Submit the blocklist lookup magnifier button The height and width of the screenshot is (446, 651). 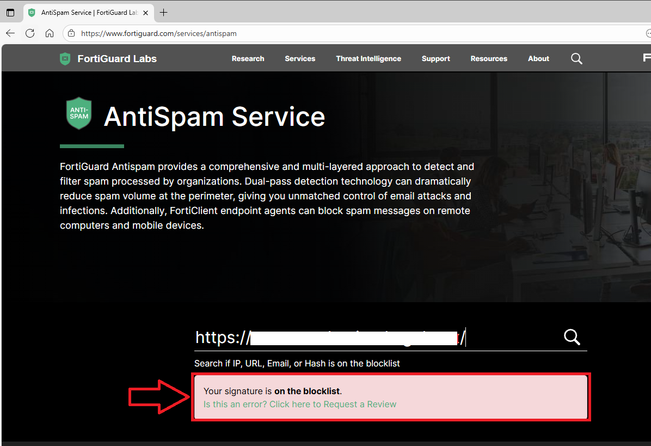coord(572,337)
